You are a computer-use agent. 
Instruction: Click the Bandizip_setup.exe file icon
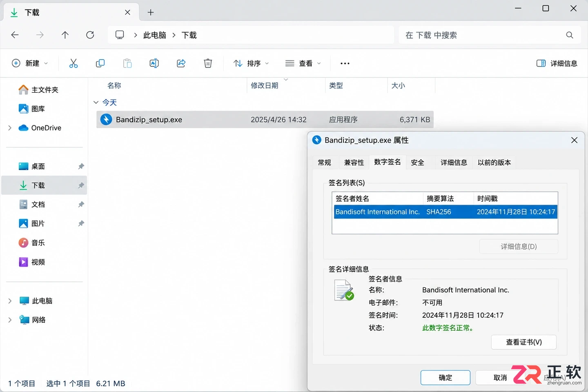point(106,120)
